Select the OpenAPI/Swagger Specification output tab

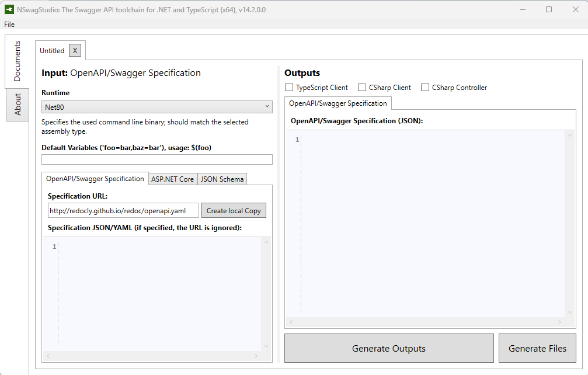pos(338,103)
